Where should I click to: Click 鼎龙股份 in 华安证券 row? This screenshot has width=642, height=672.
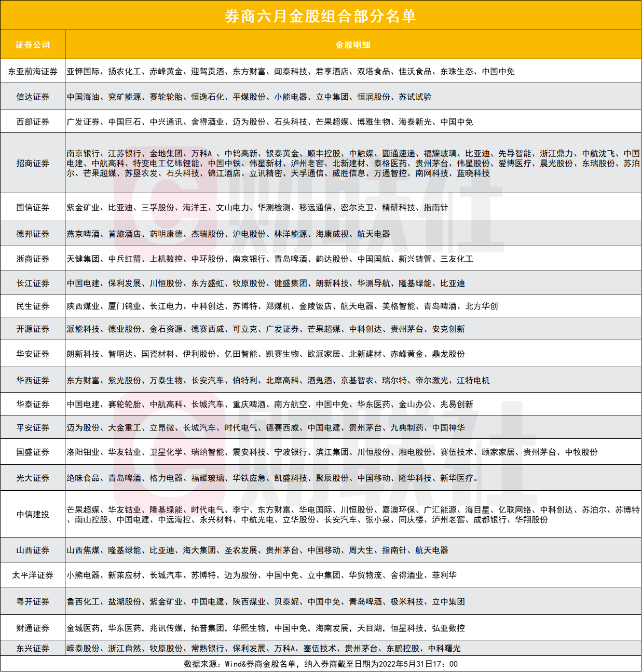[x=448, y=354]
